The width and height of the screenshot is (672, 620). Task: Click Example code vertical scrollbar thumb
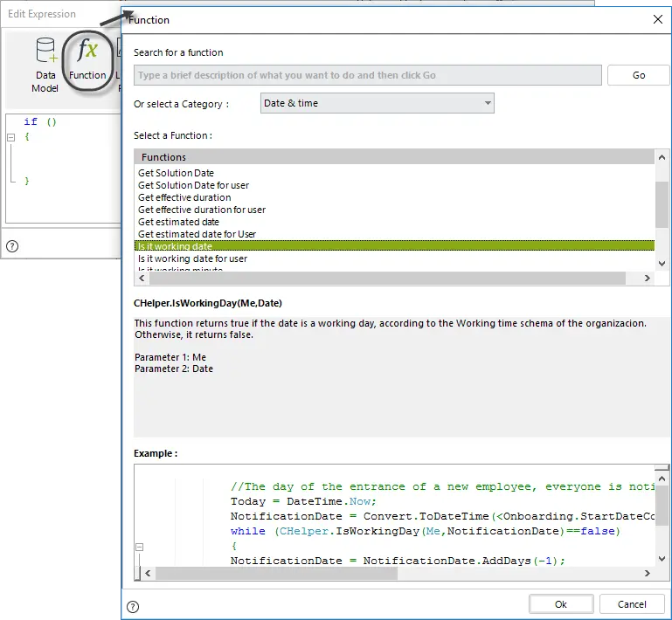click(662, 506)
